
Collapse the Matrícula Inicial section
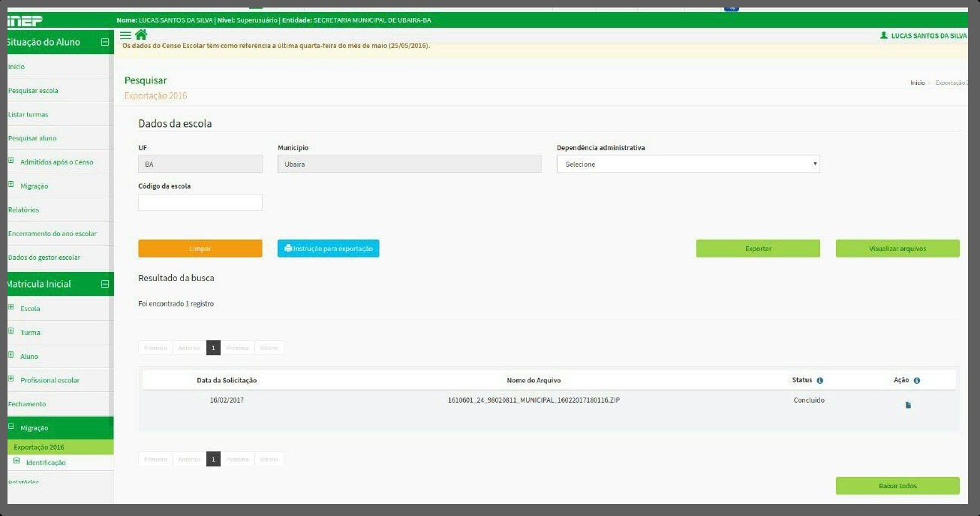tap(105, 284)
